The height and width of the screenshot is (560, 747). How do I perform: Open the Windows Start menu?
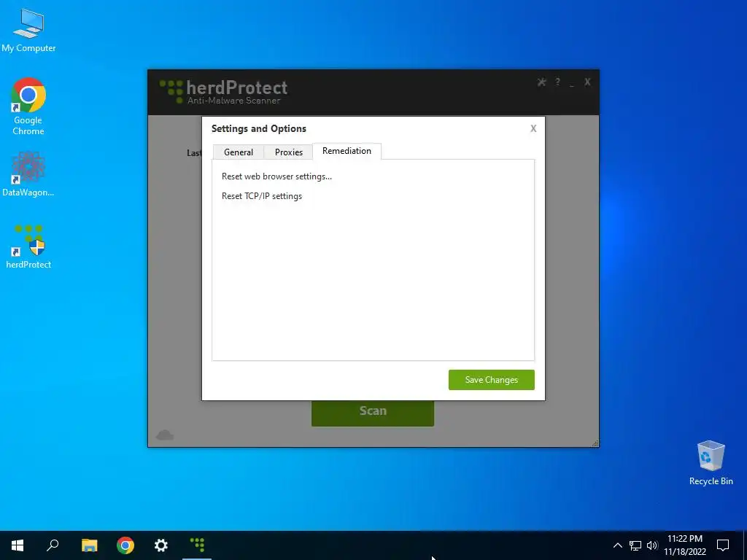click(18, 545)
